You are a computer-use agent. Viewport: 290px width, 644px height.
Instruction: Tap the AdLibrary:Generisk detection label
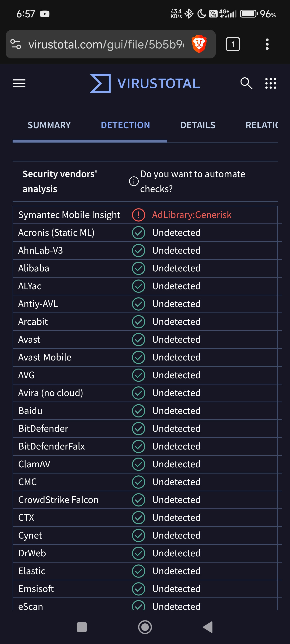(x=192, y=215)
